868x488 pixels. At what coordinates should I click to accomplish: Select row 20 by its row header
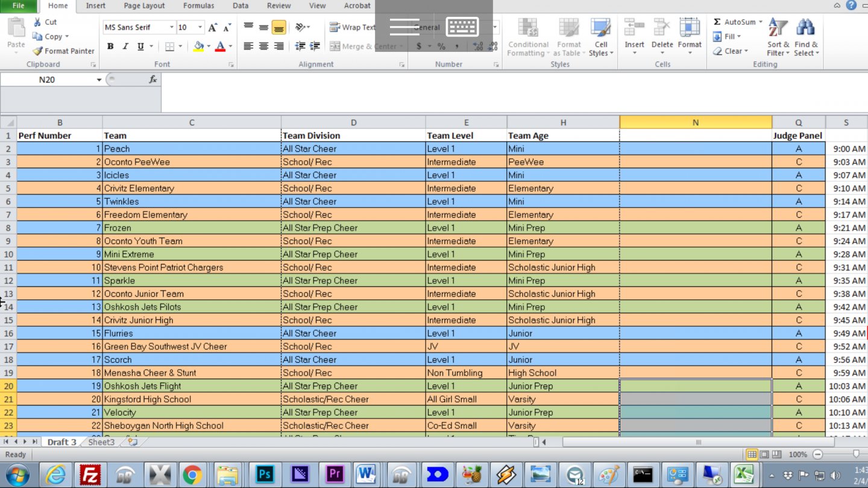coord(8,386)
